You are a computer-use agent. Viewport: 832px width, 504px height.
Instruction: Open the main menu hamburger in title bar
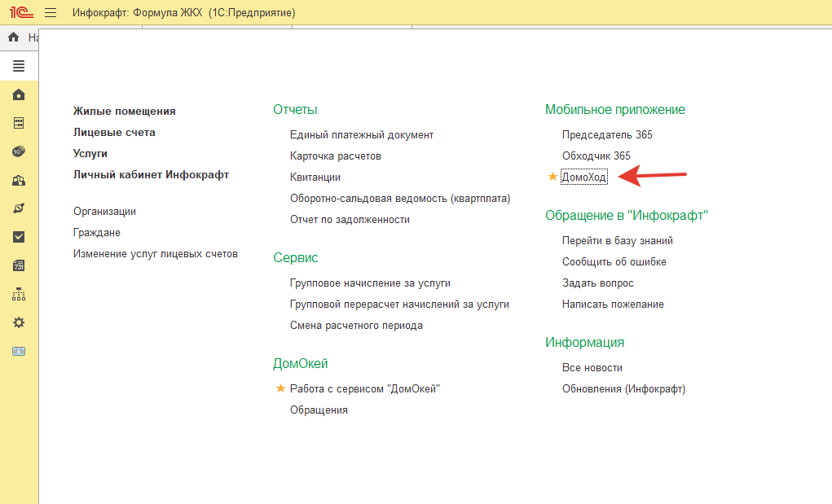point(51,13)
